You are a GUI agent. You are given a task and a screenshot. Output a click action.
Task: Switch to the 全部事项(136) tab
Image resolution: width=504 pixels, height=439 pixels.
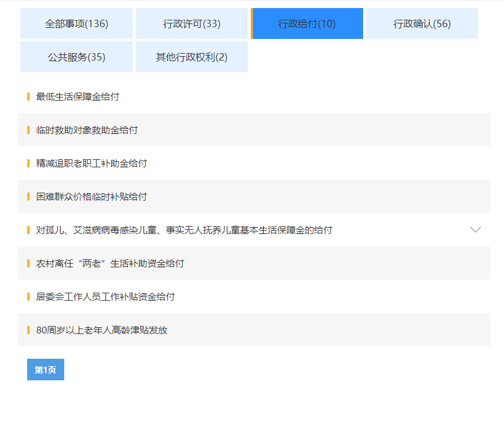(x=77, y=23)
